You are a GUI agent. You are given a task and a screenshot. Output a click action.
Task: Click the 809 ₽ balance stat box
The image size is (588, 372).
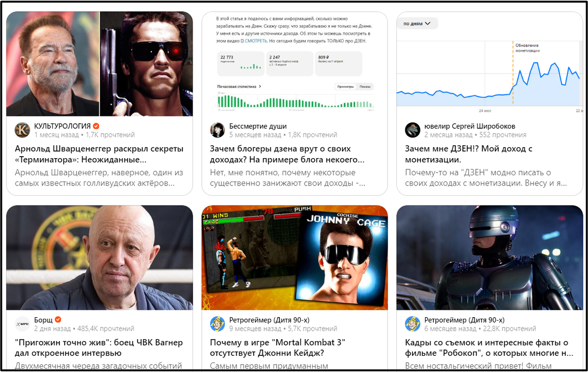click(x=338, y=64)
